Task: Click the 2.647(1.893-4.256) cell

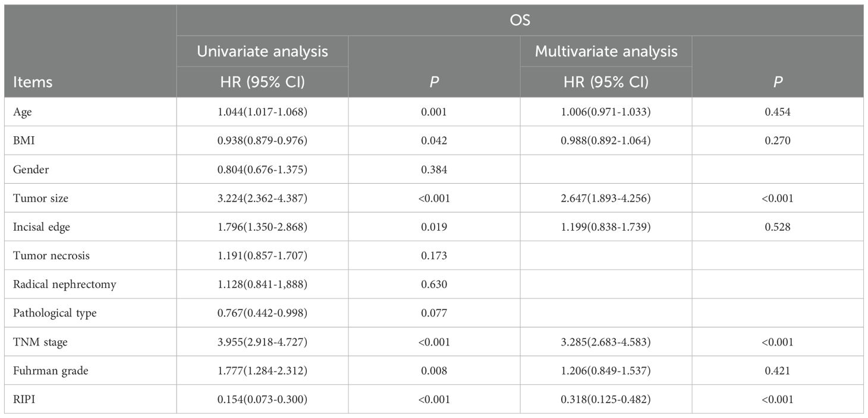Action: pos(606,198)
